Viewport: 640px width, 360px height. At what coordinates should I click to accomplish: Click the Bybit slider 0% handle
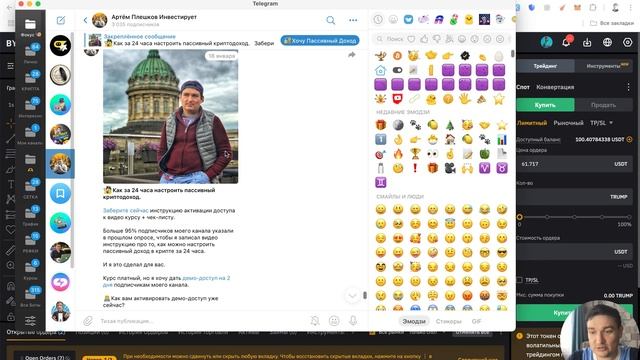click(x=520, y=217)
